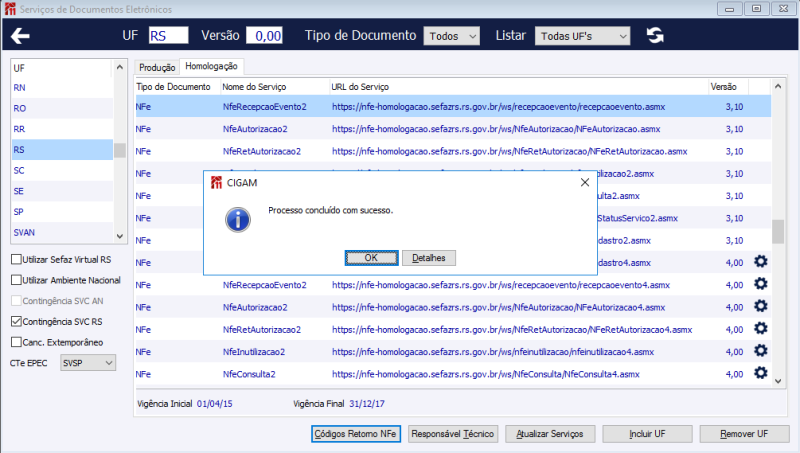Click the UF list scroll down arrow
Screen dimensions: 800x453
click(119, 236)
